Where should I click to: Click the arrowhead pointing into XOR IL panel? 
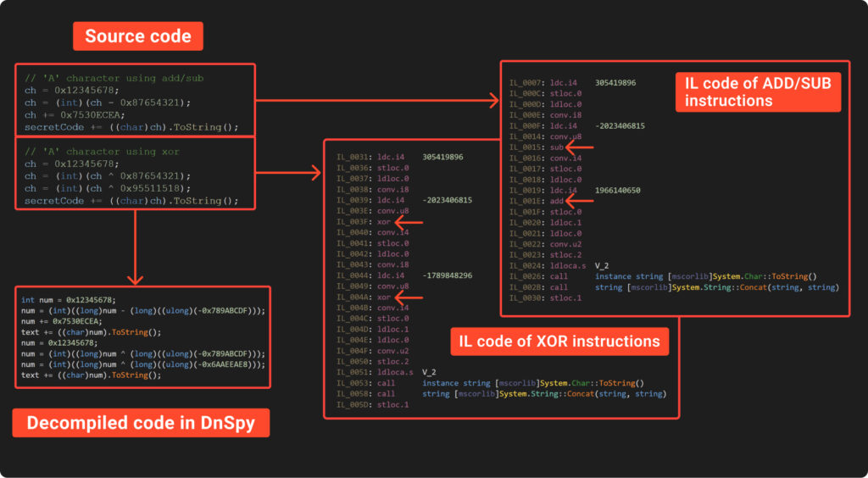click(x=315, y=174)
